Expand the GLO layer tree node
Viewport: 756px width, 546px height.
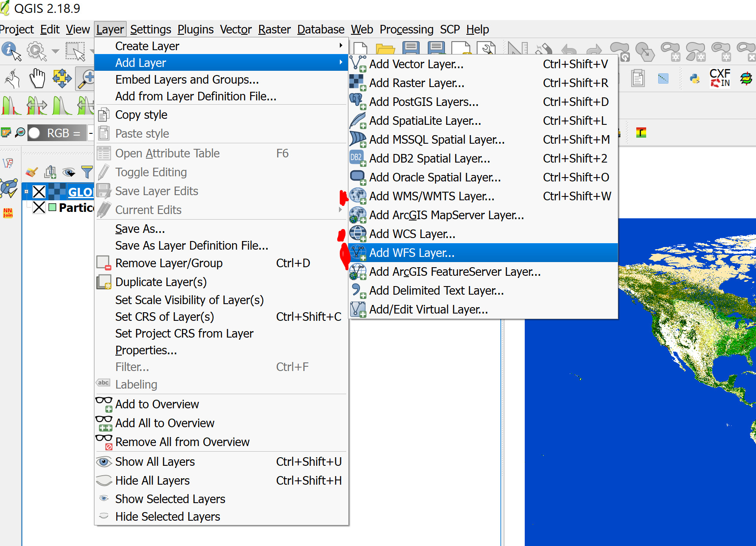click(27, 192)
